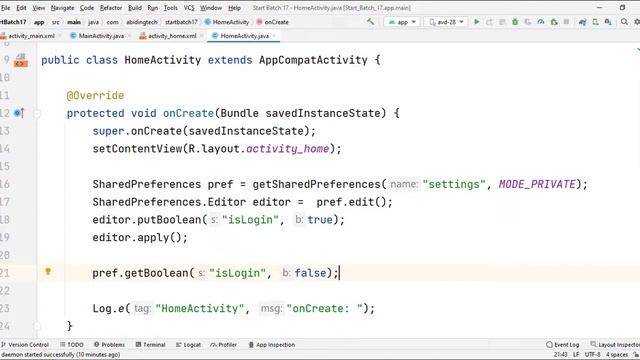This screenshot has height=360, width=640.
Task: Close the HomeActivity.java tab
Action: pos(274,36)
